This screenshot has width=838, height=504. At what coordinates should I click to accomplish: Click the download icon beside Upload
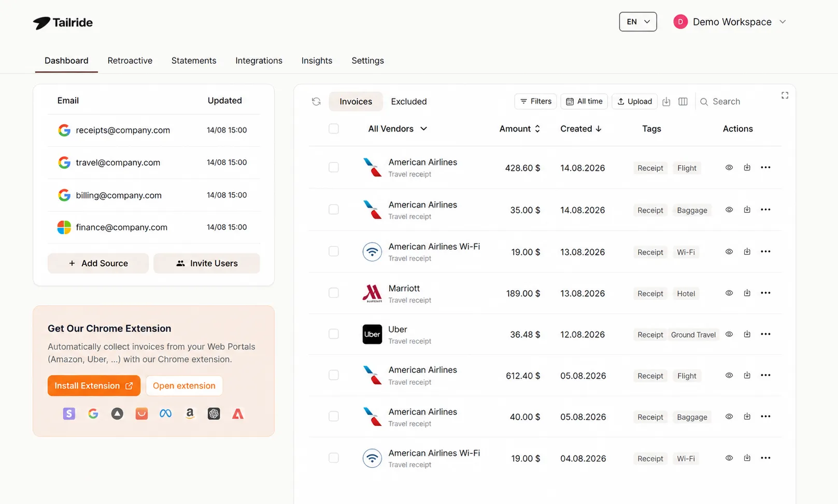(x=666, y=102)
